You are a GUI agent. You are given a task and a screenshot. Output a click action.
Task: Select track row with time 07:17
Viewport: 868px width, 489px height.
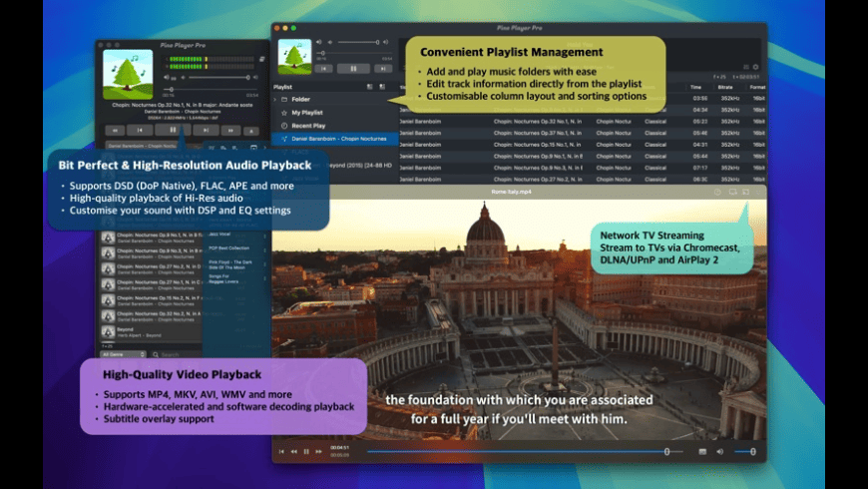pyautogui.click(x=583, y=168)
